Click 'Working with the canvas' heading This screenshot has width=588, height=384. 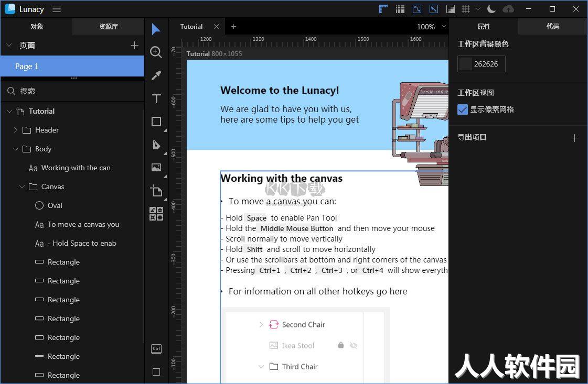tap(282, 178)
